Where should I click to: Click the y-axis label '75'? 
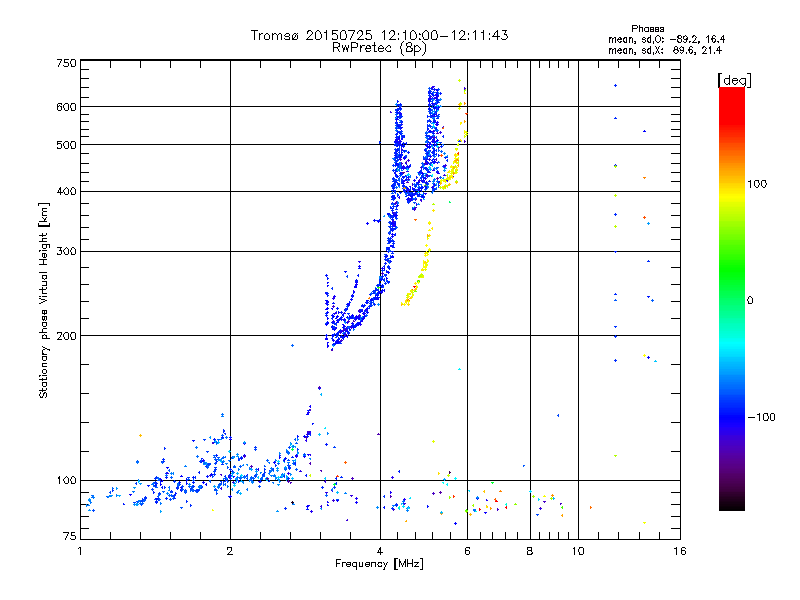pyautogui.click(x=70, y=536)
